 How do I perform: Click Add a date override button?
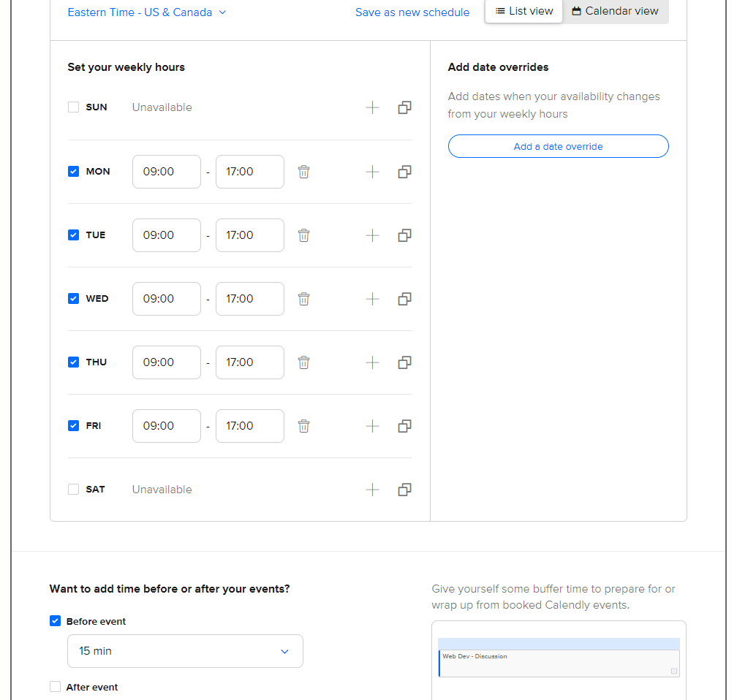click(x=559, y=146)
